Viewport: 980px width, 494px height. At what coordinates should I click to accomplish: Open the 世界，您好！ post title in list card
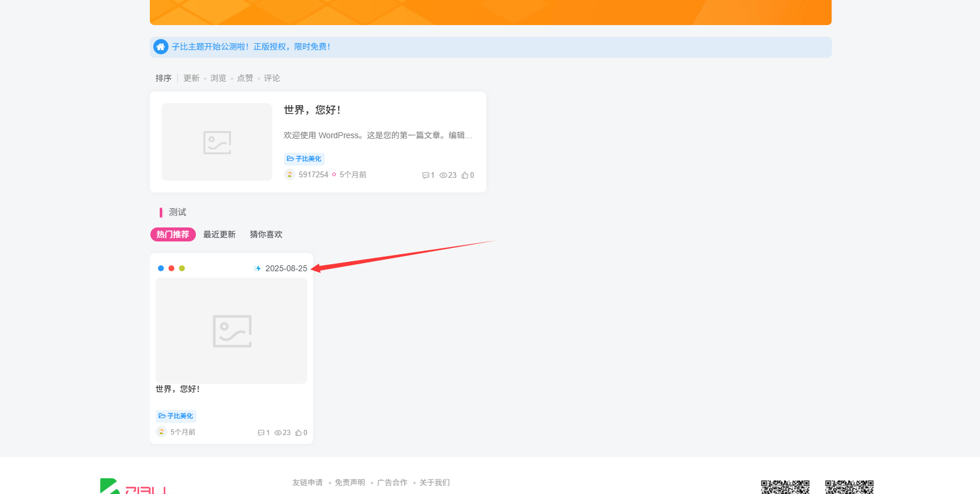pyautogui.click(x=312, y=110)
